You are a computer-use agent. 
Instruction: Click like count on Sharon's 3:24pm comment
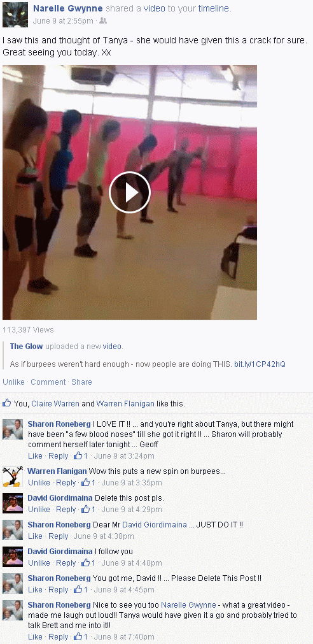coord(81,456)
